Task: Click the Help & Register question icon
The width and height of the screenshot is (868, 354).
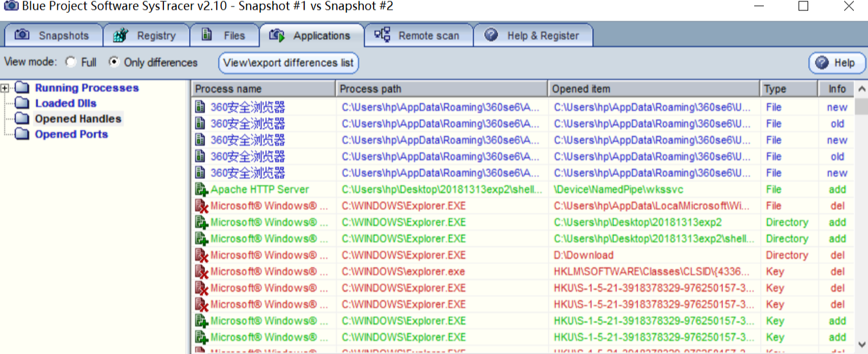Action: tap(491, 35)
